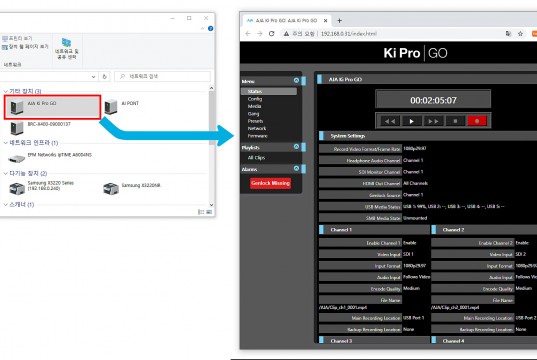
Task: Click the Headphone Audio Channel label
Action: 360,161
